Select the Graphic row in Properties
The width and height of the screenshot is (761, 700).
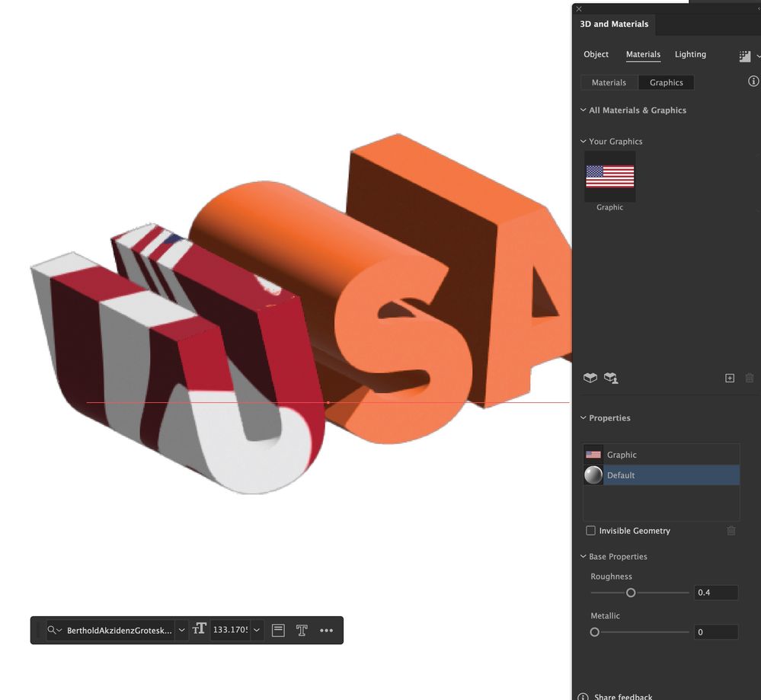click(661, 455)
